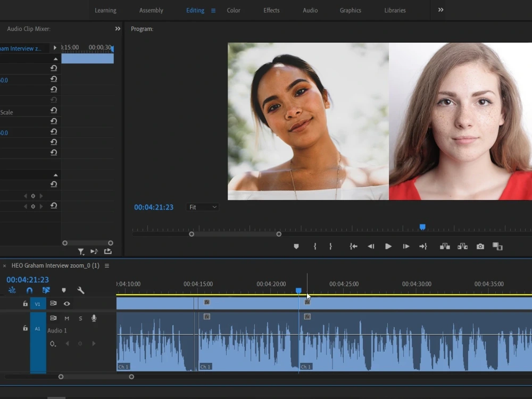Image resolution: width=532 pixels, height=399 pixels.
Task: Toggle linked selection
Action: (46, 290)
